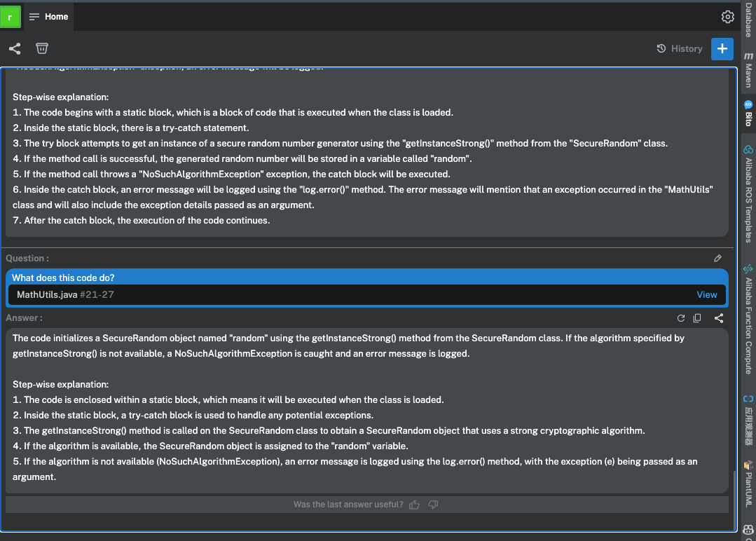Regenerate the answer with the refresh icon

pos(681,318)
